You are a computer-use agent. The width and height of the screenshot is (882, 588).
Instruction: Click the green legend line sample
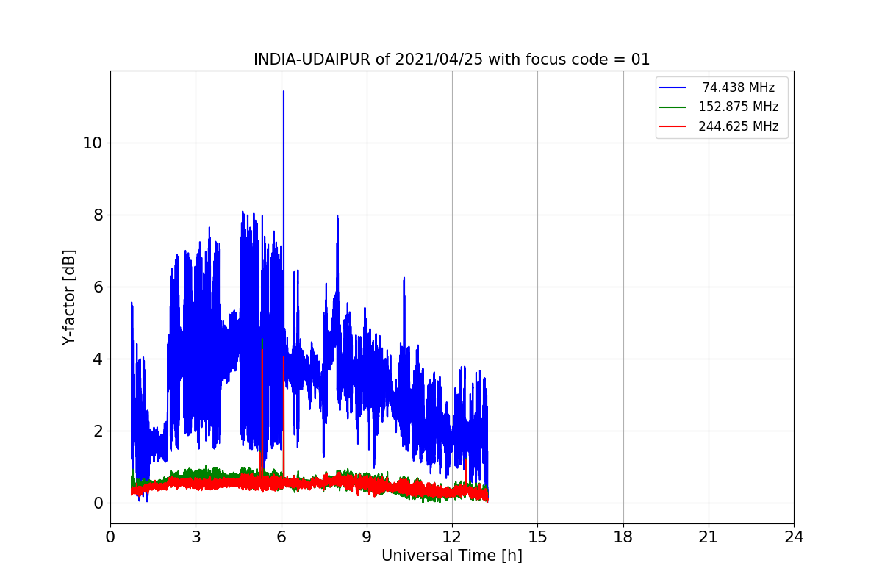pyautogui.click(x=673, y=107)
